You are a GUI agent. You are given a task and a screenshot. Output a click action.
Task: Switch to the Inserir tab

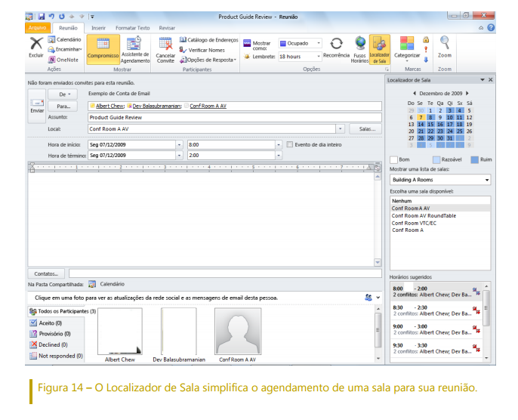98,27
